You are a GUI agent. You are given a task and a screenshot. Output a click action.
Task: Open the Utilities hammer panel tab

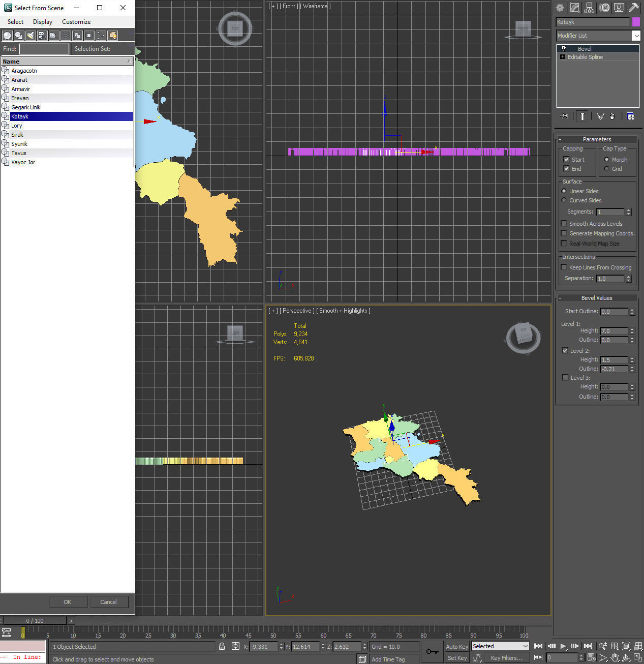click(633, 8)
